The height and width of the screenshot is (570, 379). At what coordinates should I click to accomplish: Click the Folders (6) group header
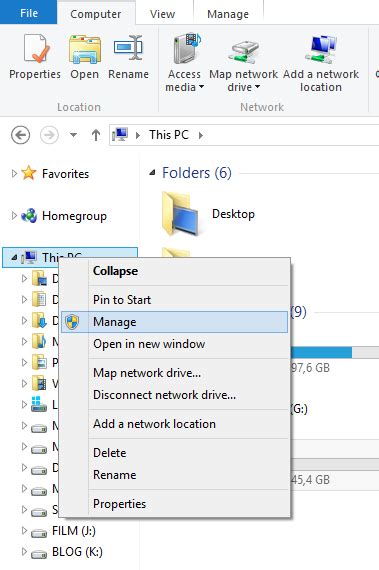pos(197,173)
